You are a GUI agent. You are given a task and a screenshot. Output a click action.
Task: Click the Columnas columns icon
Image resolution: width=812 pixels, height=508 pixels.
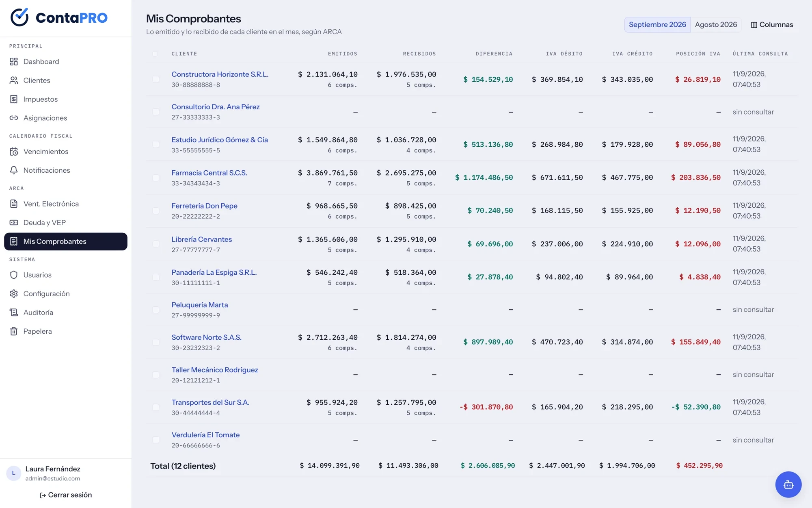[x=754, y=25]
